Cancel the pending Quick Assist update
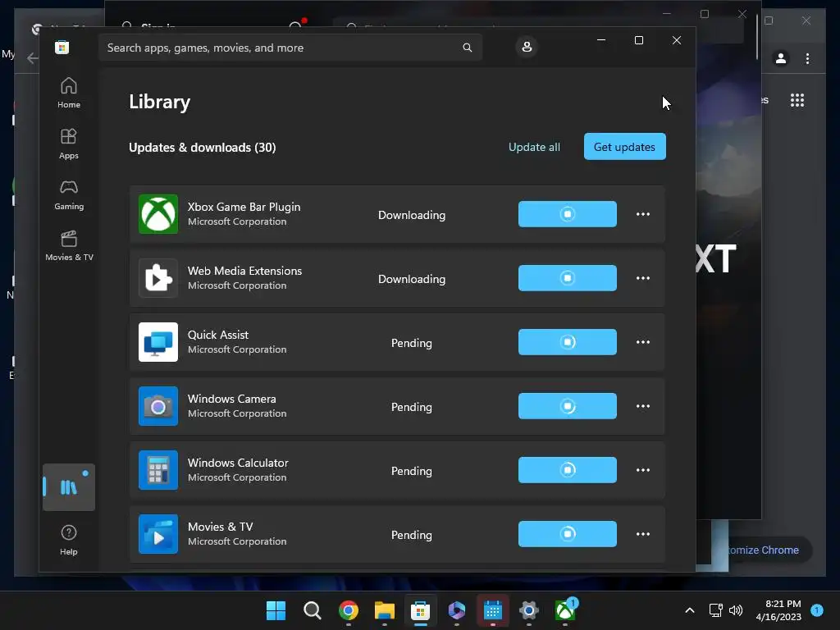Screen dimensions: 840x630 coord(568,342)
